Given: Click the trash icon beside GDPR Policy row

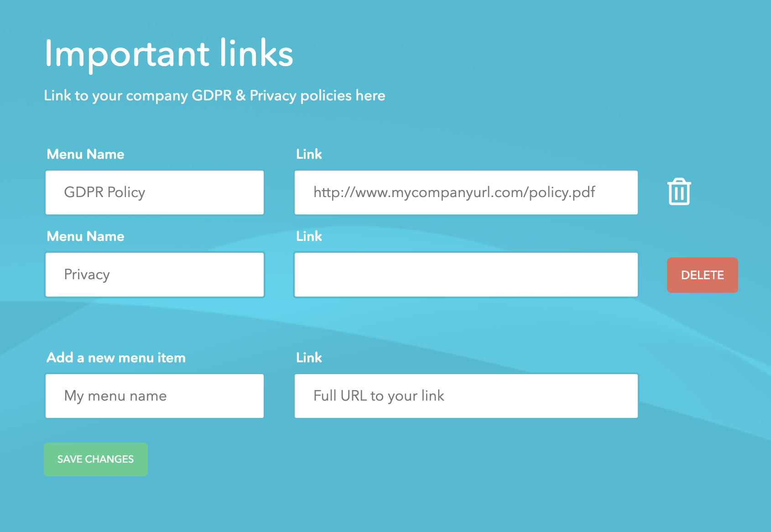Looking at the screenshot, I should point(679,192).
